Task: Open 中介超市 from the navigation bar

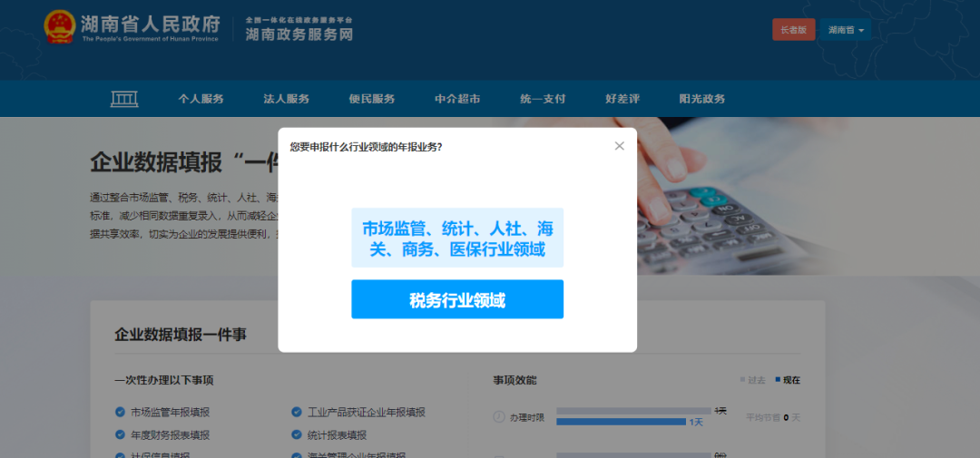Action: click(x=457, y=99)
